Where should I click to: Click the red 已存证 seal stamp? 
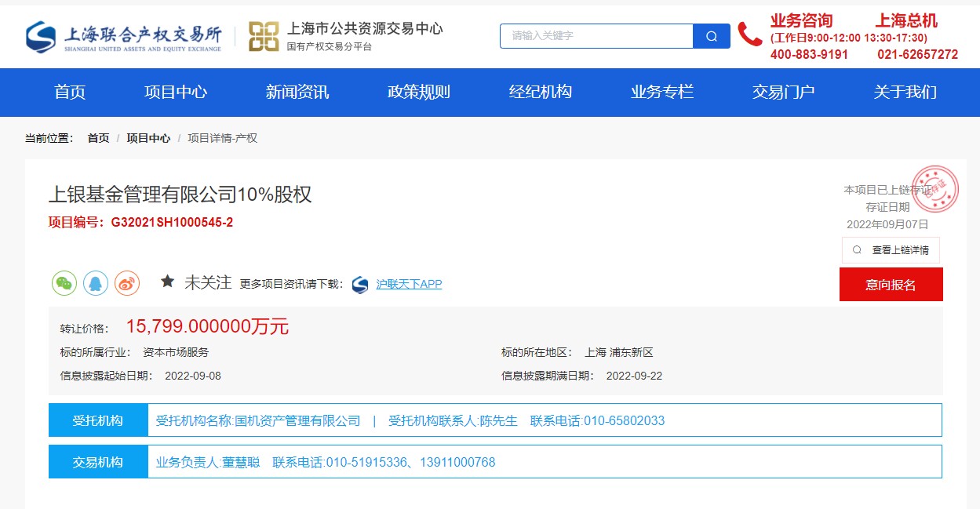point(936,190)
